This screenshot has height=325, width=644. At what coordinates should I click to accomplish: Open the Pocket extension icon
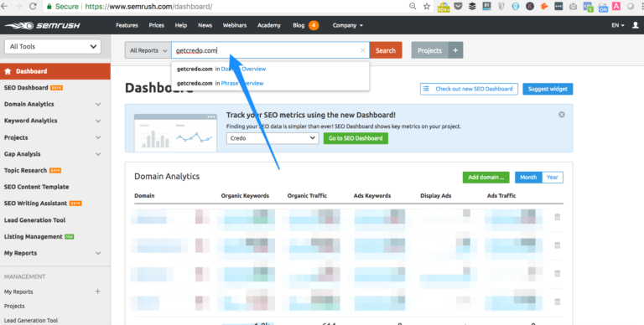[458, 6]
